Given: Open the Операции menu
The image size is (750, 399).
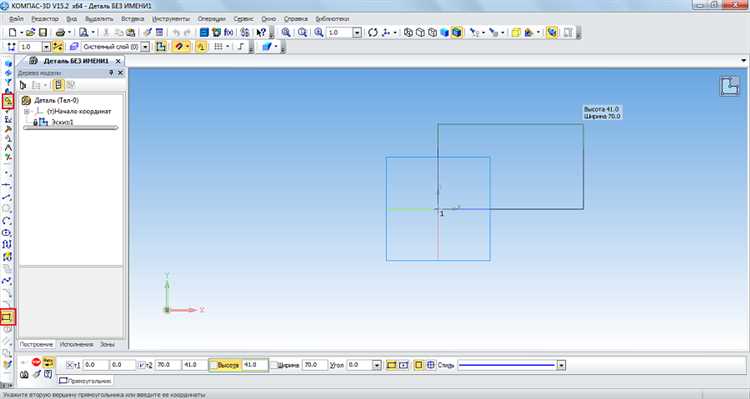Looking at the screenshot, I should pyautogui.click(x=211, y=19).
